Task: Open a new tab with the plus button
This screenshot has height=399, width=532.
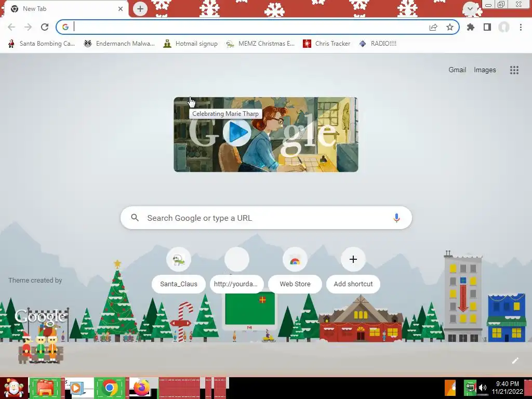Action: point(140,9)
